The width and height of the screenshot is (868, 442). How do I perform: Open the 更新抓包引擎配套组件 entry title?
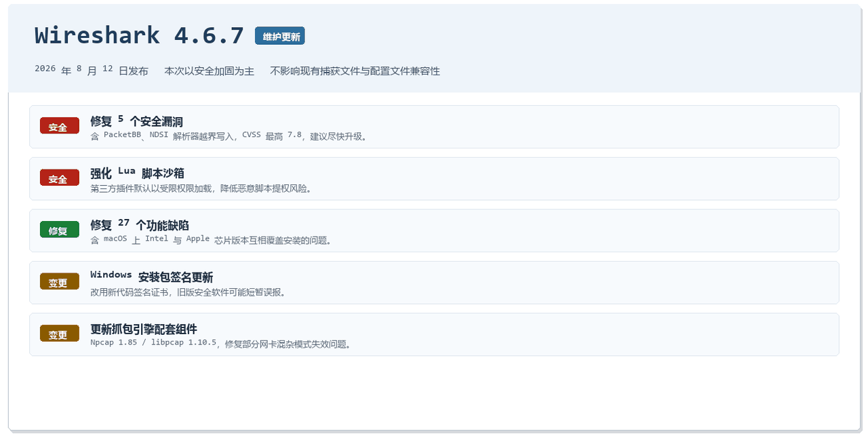pyautogui.click(x=144, y=329)
